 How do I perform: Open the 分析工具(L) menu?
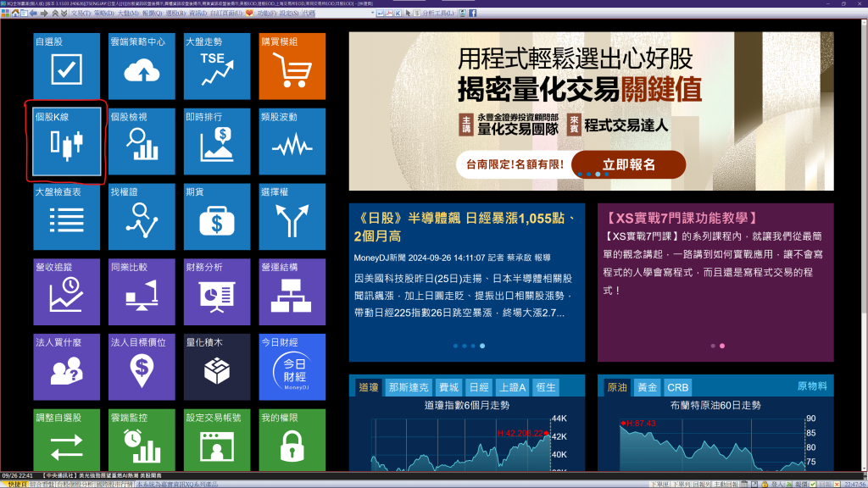pyautogui.click(x=438, y=13)
